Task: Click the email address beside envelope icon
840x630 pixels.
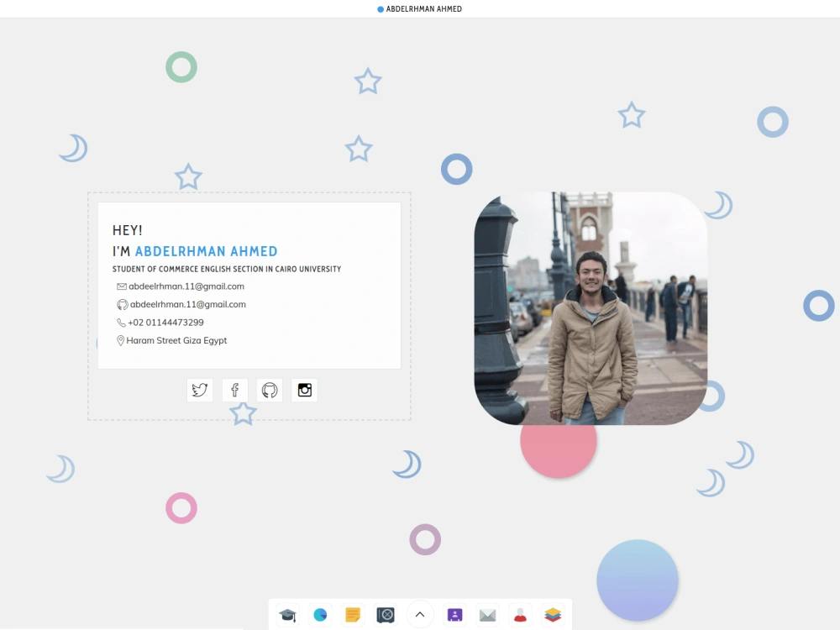Action: 186,286
